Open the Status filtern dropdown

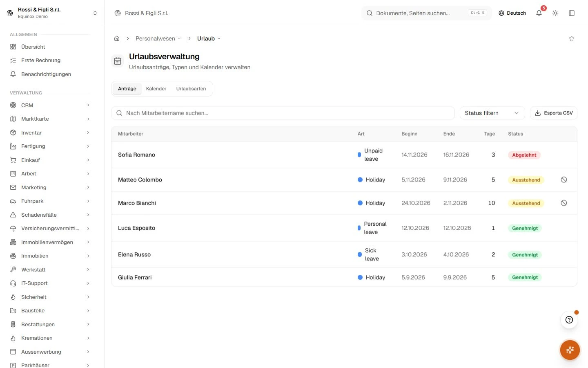[x=492, y=113]
